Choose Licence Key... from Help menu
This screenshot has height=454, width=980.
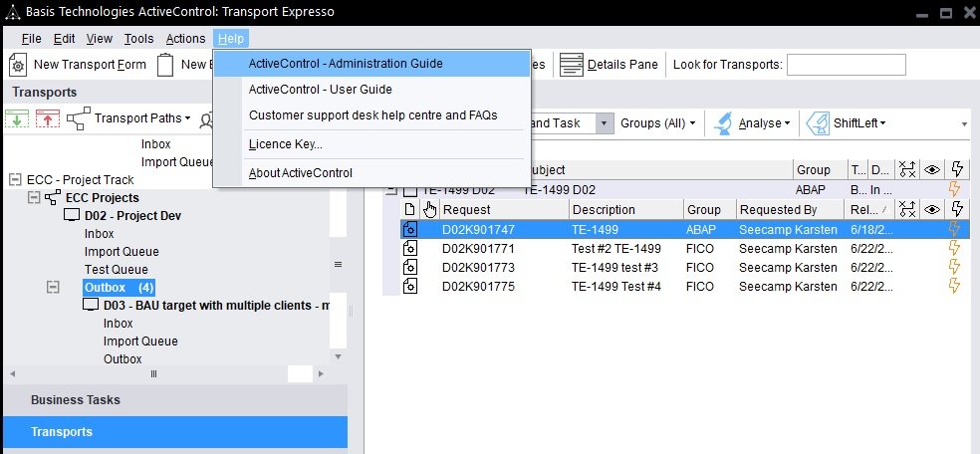(285, 144)
